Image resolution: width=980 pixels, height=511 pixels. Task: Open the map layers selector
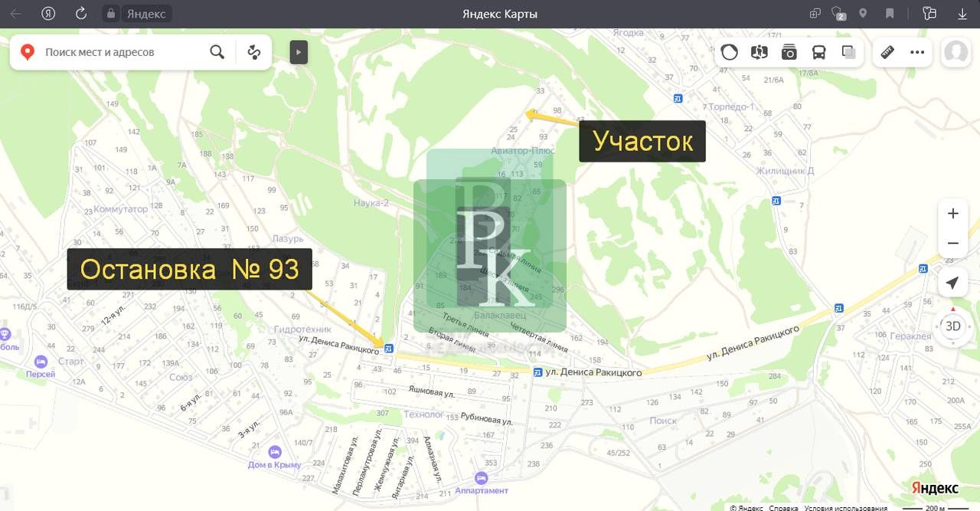848,52
